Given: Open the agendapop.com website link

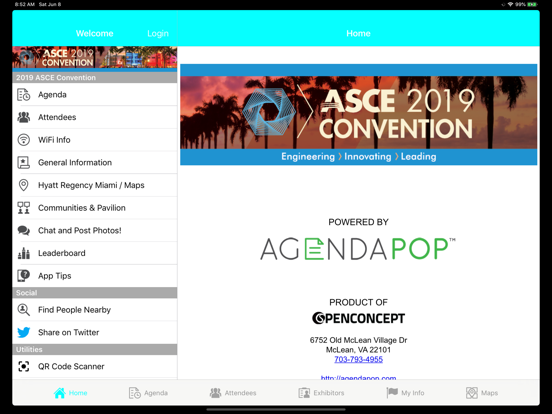Looking at the screenshot, I should point(358,377).
